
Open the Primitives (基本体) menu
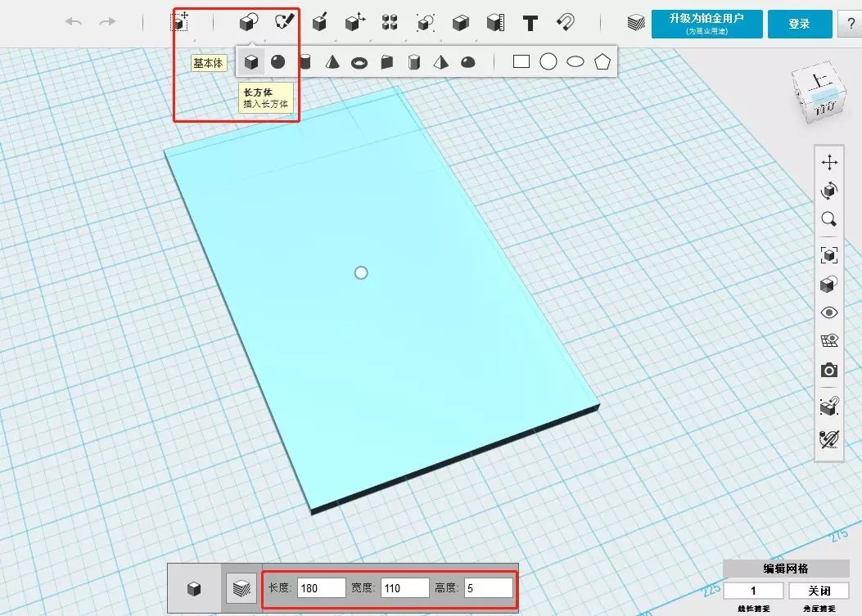[248, 22]
